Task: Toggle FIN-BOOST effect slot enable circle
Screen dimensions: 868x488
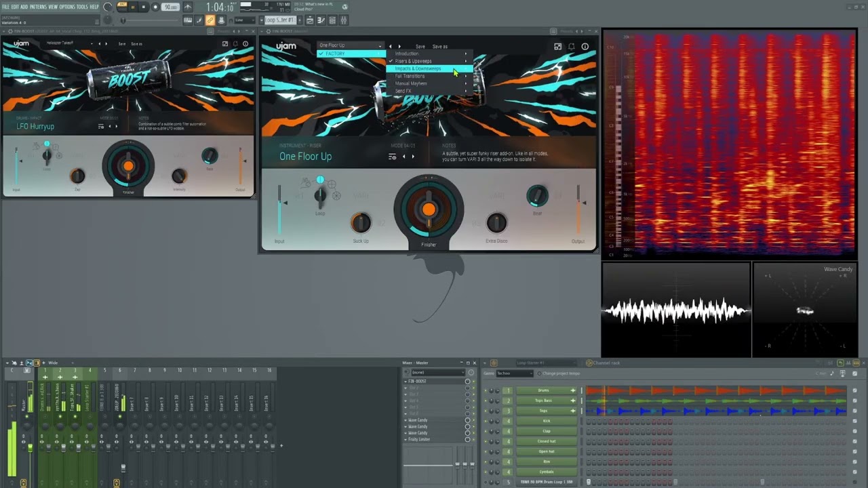Action: point(467,382)
